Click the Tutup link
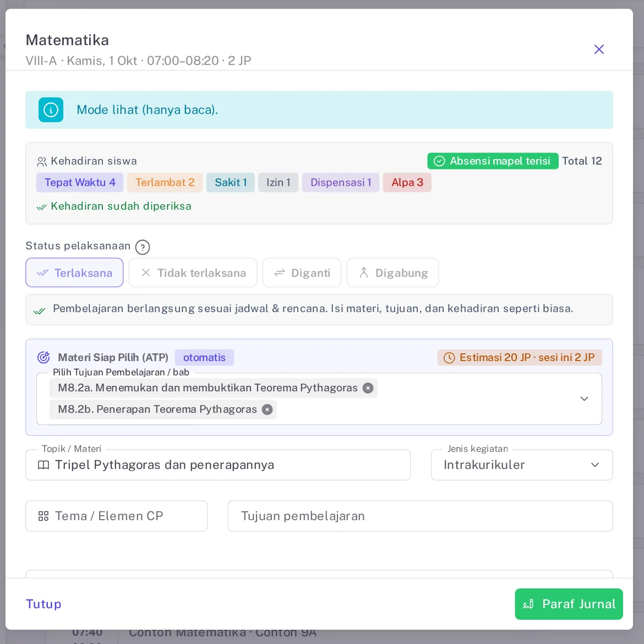This screenshot has width=644, height=644. tap(43, 604)
